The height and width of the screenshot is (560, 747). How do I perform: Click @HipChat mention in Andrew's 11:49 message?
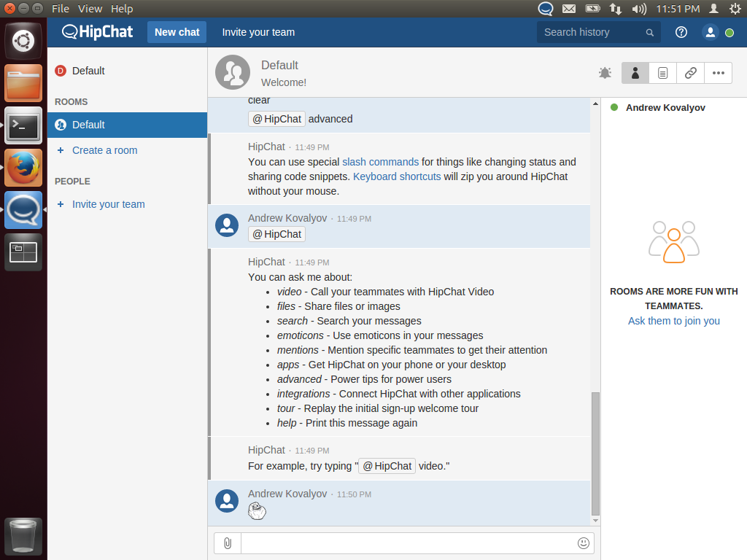tap(276, 234)
